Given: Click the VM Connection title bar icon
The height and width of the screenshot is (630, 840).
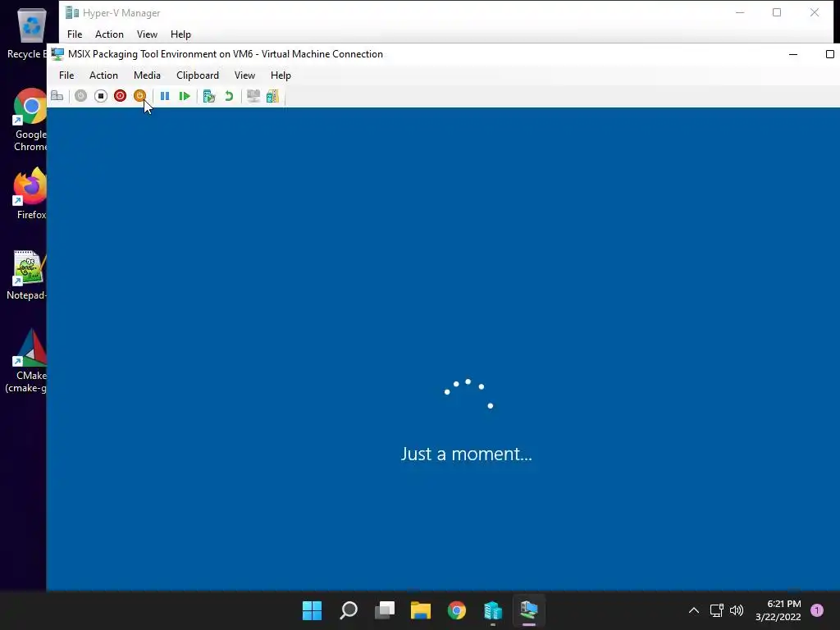Looking at the screenshot, I should coord(58,54).
